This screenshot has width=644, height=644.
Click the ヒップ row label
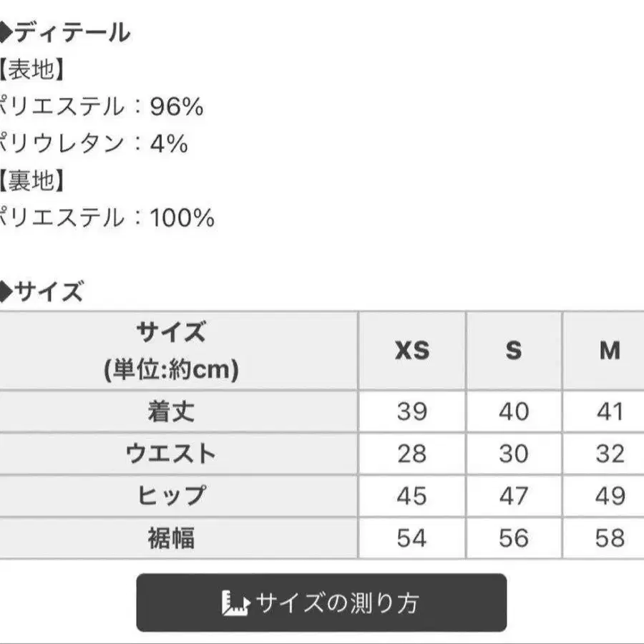coord(171,495)
